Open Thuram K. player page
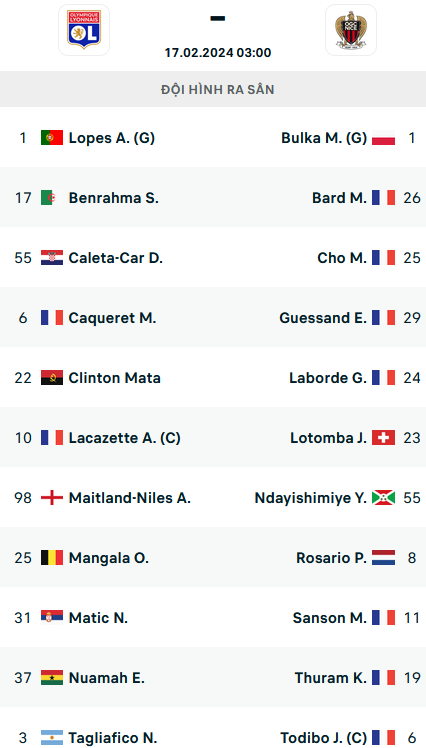 (x=331, y=678)
